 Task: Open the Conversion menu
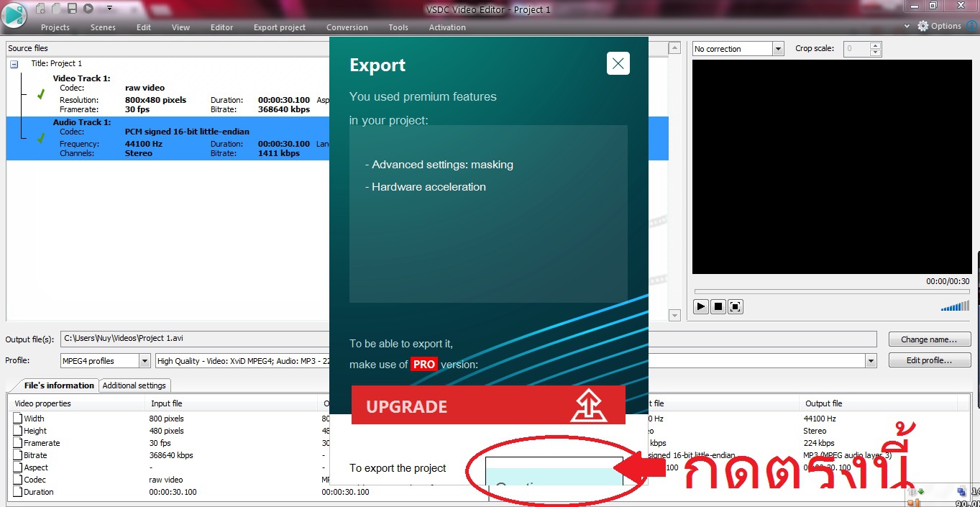[347, 27]
